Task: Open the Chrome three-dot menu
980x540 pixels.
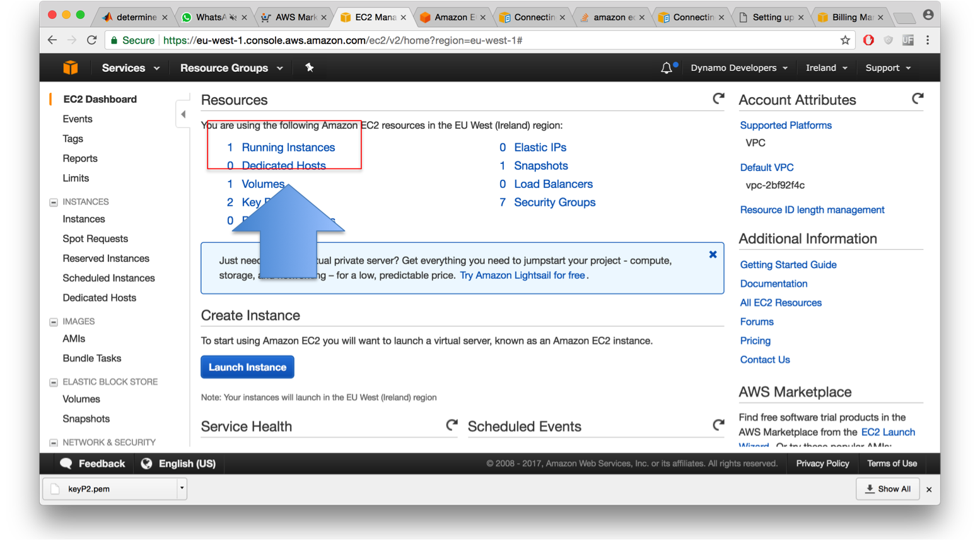Action: [x=928, y=40]
